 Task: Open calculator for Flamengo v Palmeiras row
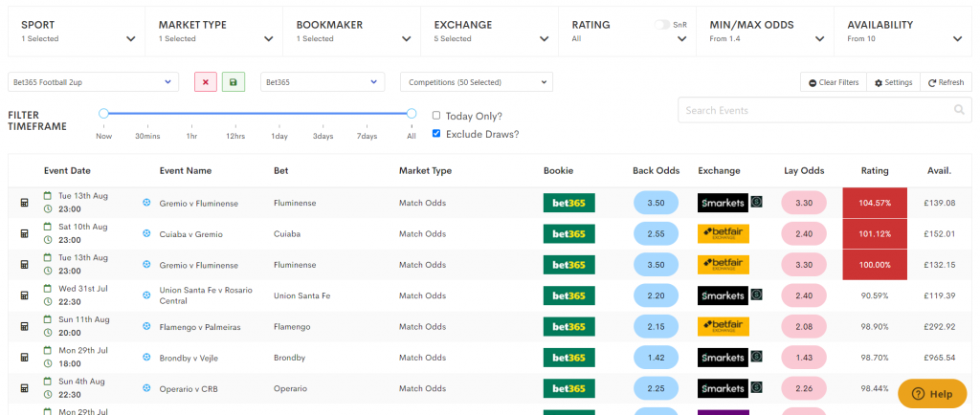[25, 327]
